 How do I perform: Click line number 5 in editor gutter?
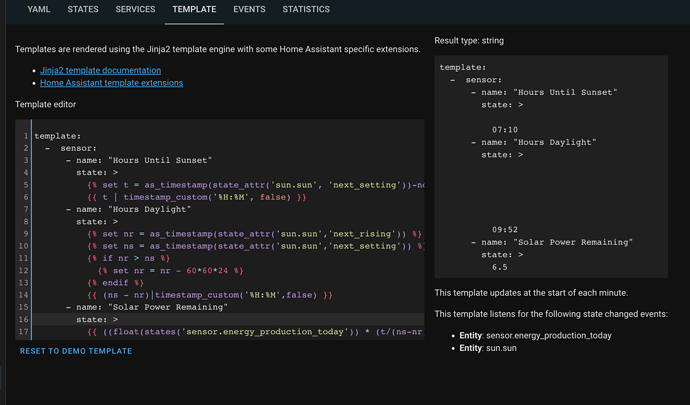pyautogui.click(x=26, y=185)
